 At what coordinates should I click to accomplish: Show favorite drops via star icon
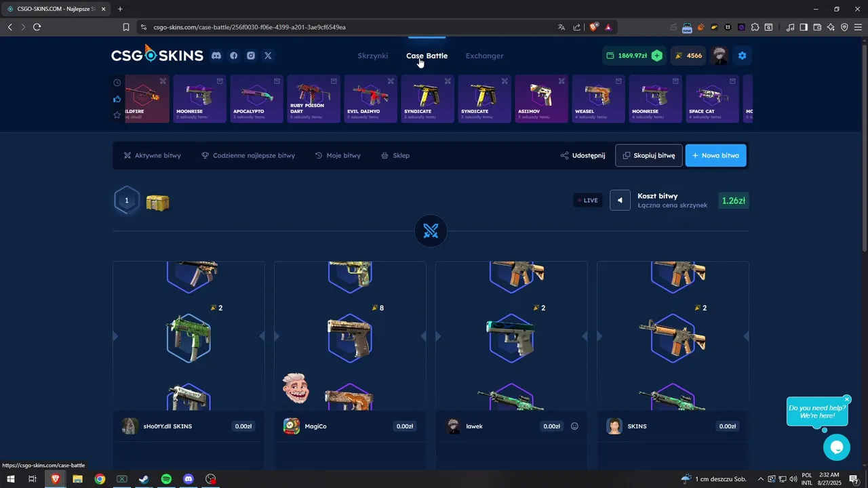click(x=117, y=115)
